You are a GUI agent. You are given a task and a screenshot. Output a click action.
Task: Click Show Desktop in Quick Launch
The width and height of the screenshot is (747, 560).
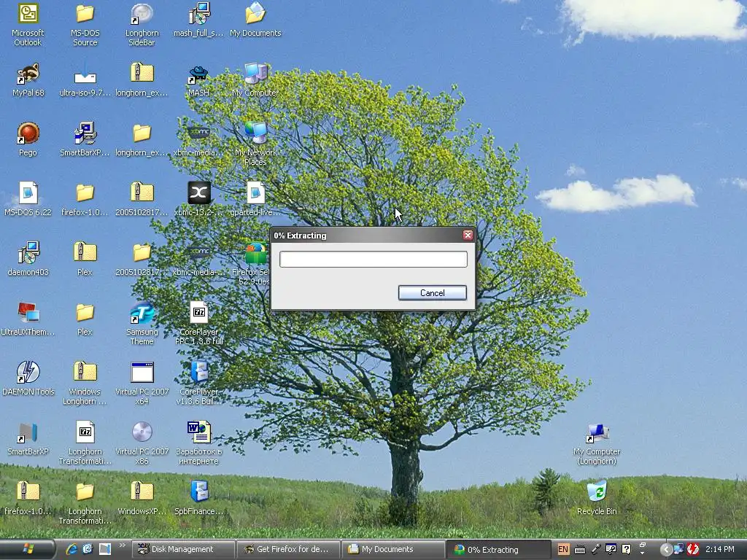(x=105, y=549)
